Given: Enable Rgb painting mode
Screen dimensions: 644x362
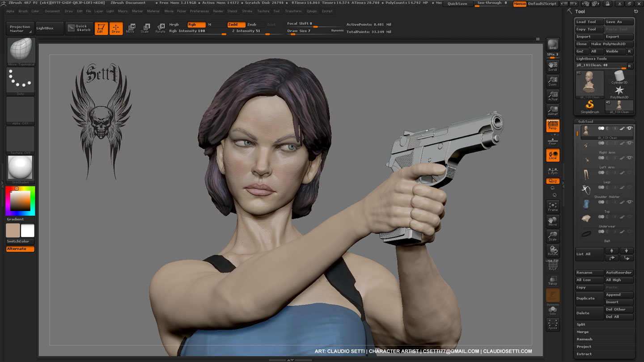Looking at the screenshot, I should click(x=196, y=25).
